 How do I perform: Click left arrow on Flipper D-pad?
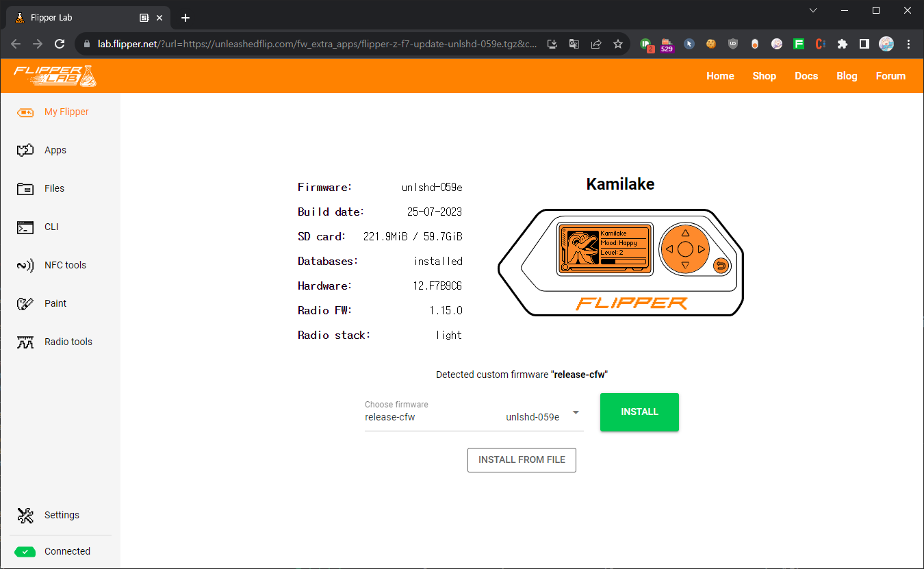669,249
